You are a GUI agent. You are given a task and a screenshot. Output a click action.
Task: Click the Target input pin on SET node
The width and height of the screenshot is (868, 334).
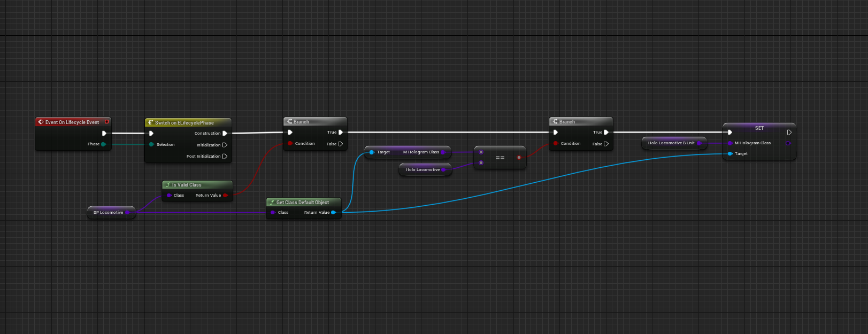pyautogui.click(x=730, y=154)
